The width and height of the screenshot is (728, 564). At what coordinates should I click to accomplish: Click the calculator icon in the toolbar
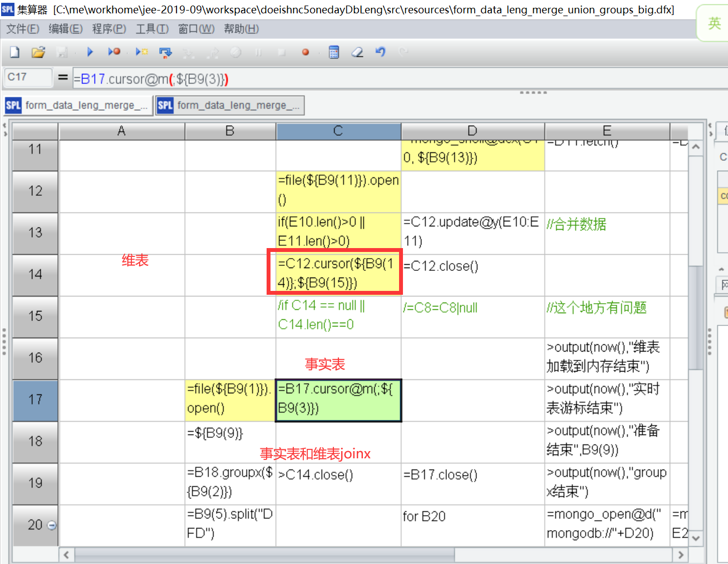pos(334,52)
